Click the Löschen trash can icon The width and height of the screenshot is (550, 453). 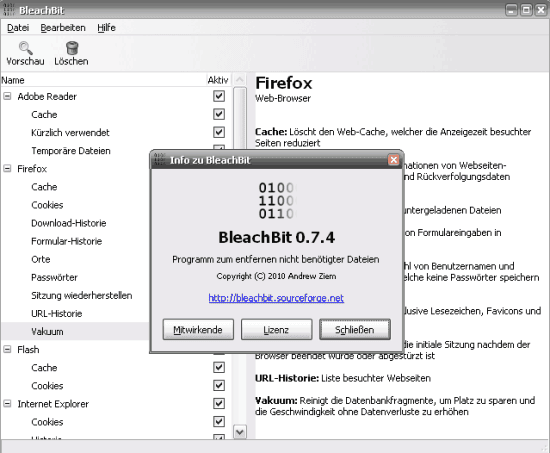[72, 48]
